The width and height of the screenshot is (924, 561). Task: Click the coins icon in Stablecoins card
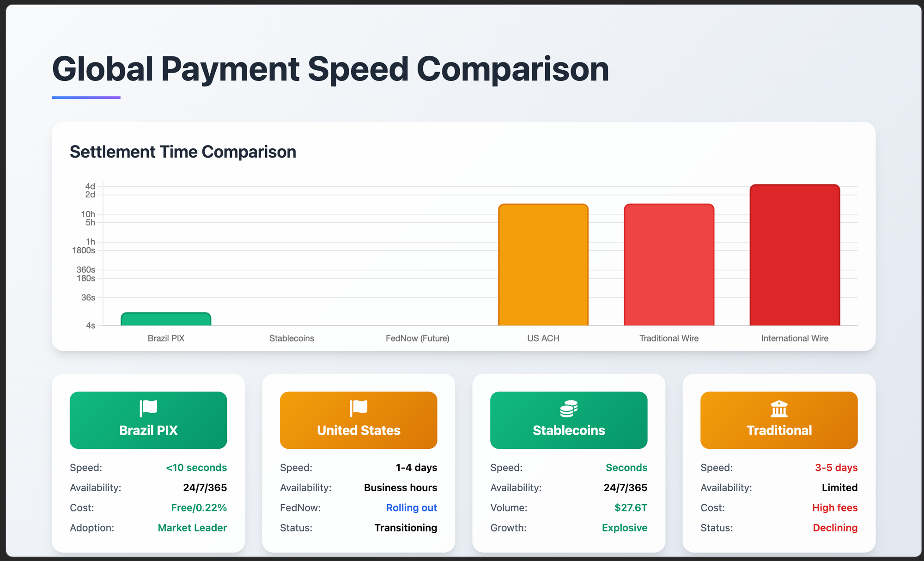click(569, 409)
